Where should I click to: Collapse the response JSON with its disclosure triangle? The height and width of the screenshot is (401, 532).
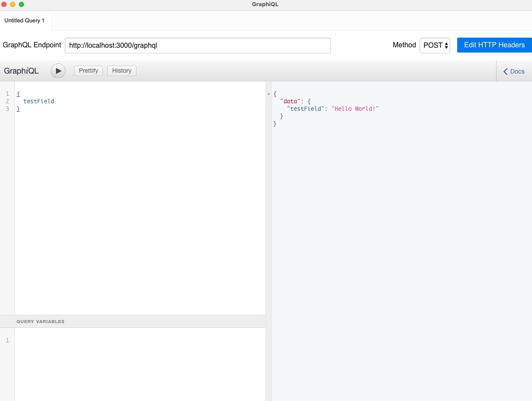tap(269, 94)
